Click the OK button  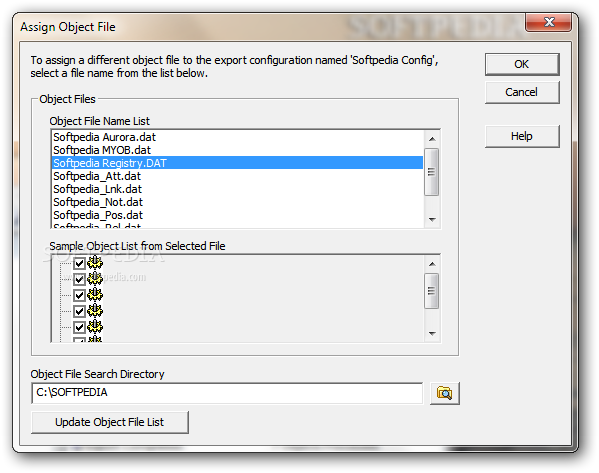(522, 64)
